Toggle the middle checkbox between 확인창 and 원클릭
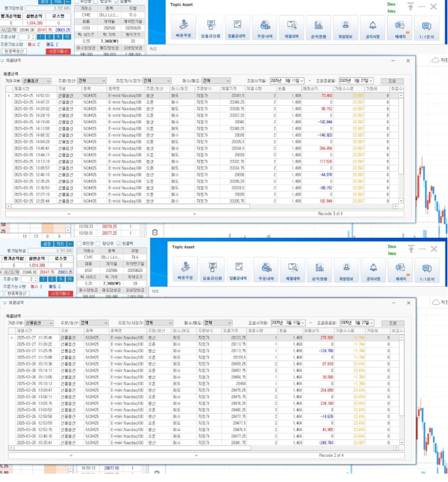 pos(97,243)
